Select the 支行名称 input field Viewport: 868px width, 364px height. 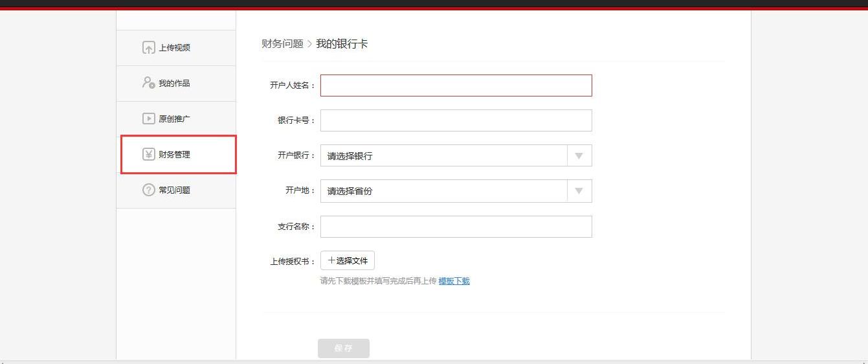[x=456, y=227]
